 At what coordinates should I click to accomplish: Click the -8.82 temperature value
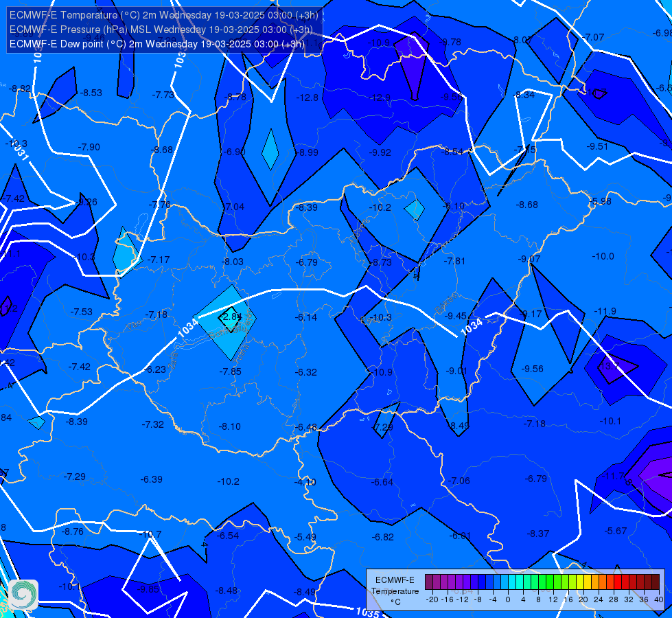tap(20, 89)
